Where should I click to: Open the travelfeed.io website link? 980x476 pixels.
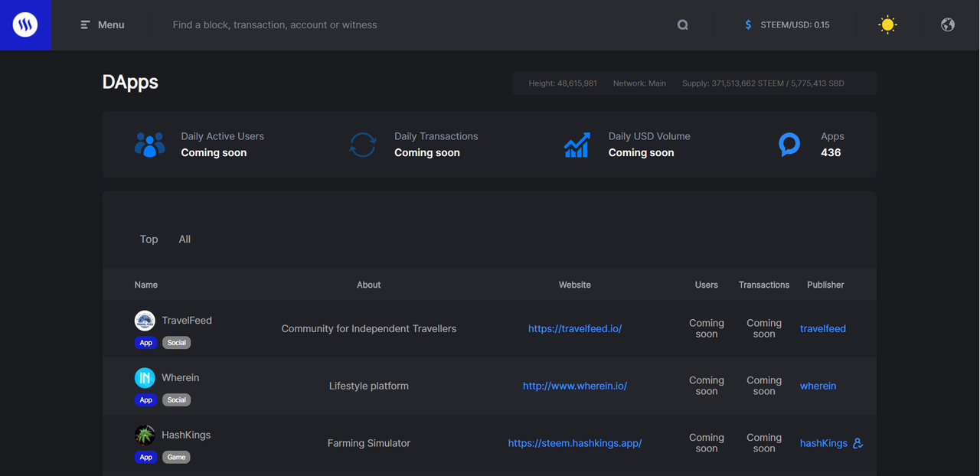[x=575, y=329]
